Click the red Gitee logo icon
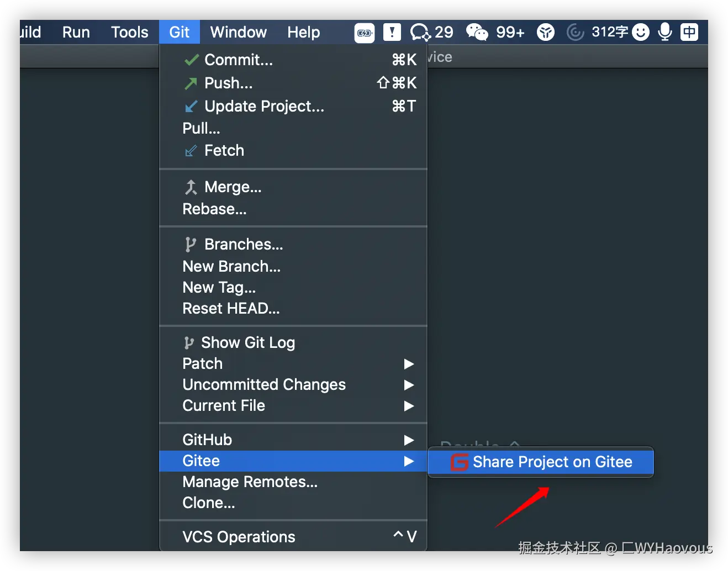Screen dimensions: 728x571 (459, 462)
